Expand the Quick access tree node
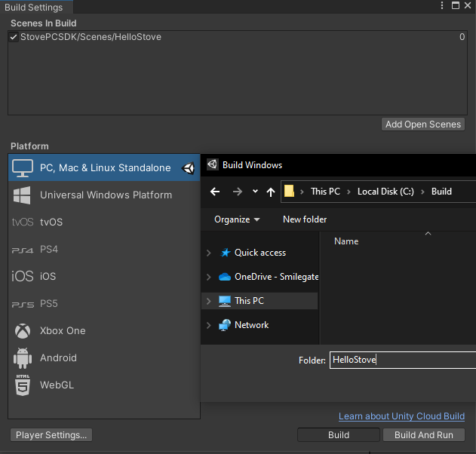Image resolution: width=476 pixels, height=454 pixels. [x=208, y=253]
